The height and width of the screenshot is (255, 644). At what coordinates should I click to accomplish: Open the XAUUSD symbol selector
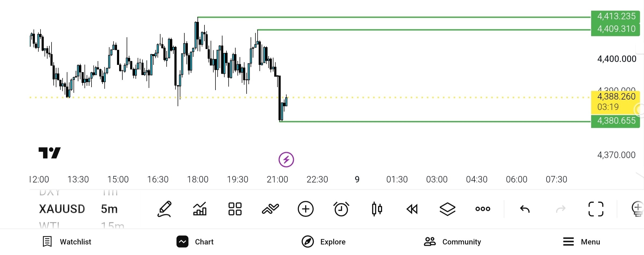(x=62, y=209)
